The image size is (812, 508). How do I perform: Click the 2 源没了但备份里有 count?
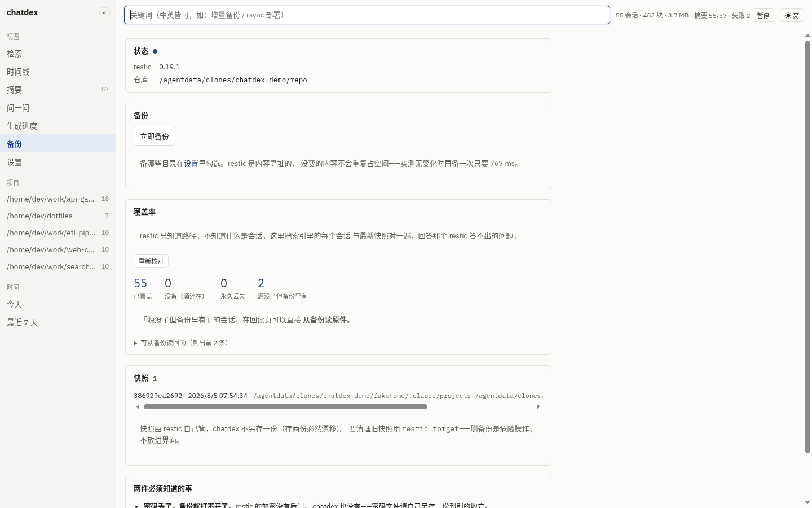(283, 288)
